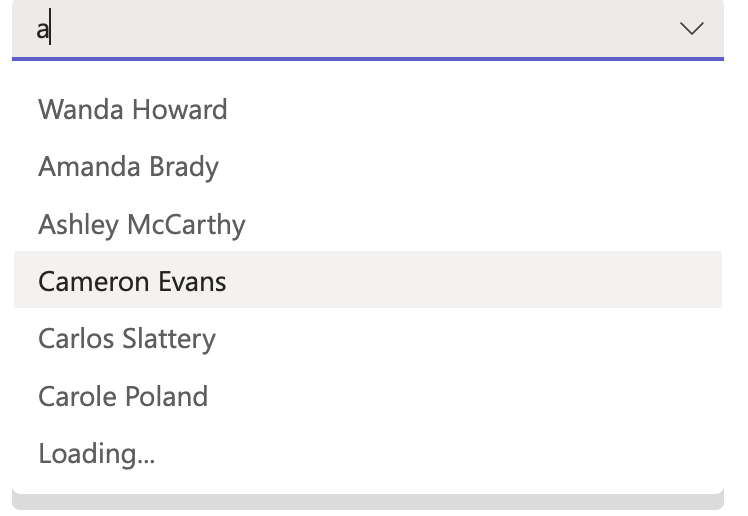Choose Carlos Slattery from the results
The image size is (748, 516).
click(127, 339)
